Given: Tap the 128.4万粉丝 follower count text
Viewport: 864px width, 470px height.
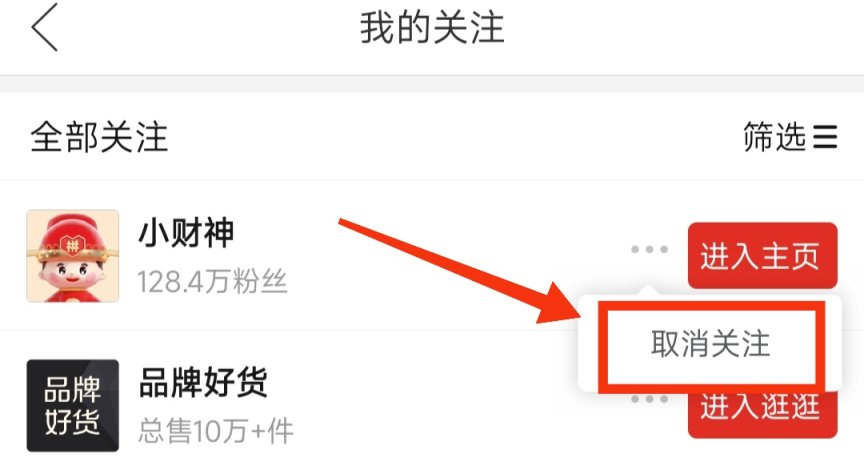Looking at the screenshot, I should pyautogui.click(x=212, y=282).
